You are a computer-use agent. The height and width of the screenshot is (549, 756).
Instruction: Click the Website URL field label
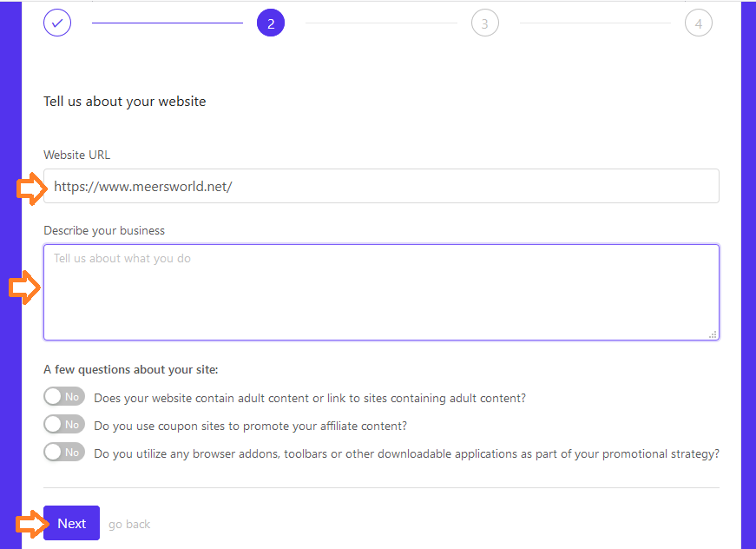coord(77,155)
